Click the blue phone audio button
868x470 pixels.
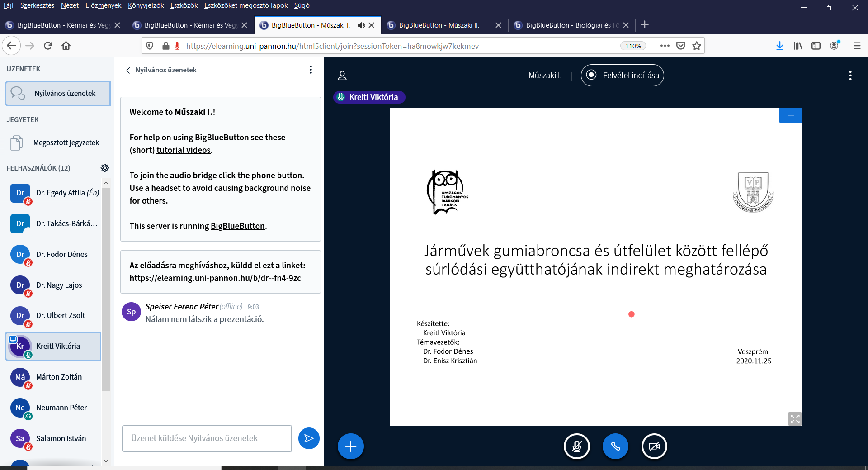tap(615, 446)
